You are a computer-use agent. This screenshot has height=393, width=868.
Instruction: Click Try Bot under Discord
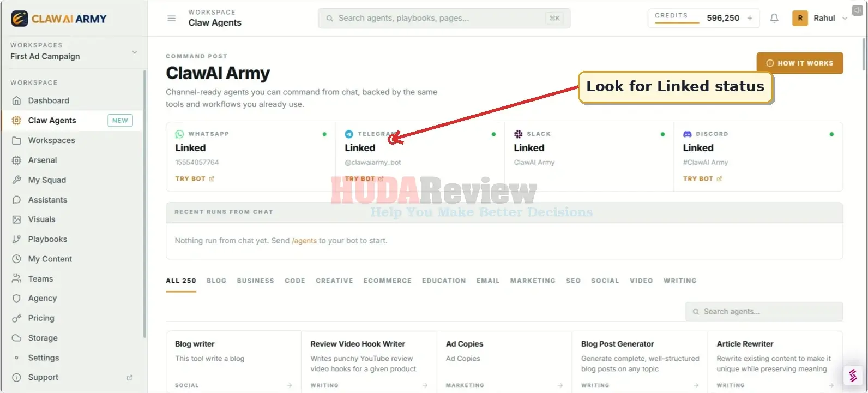point(702,178)
